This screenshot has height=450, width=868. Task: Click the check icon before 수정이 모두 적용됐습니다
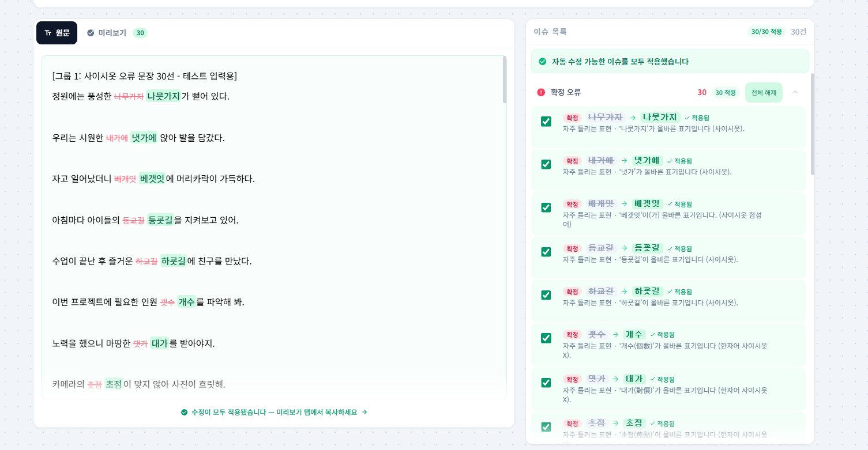pyautogui.click(x=185, y=413)
